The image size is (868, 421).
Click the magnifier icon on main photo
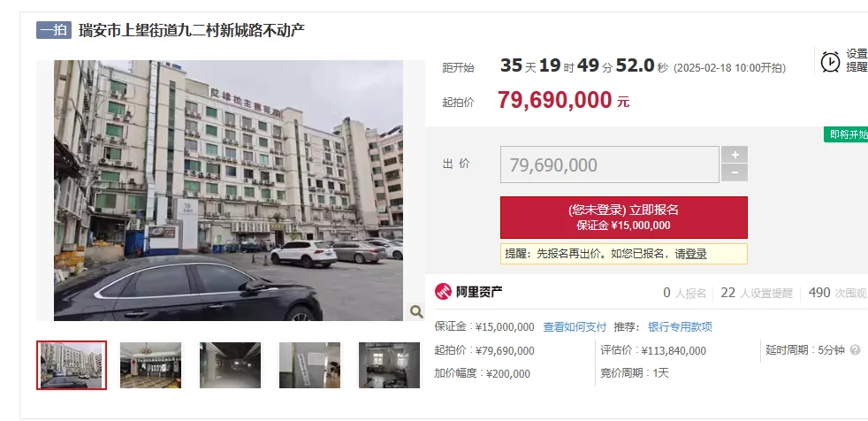pyautogui.click(x=416, y=311)
